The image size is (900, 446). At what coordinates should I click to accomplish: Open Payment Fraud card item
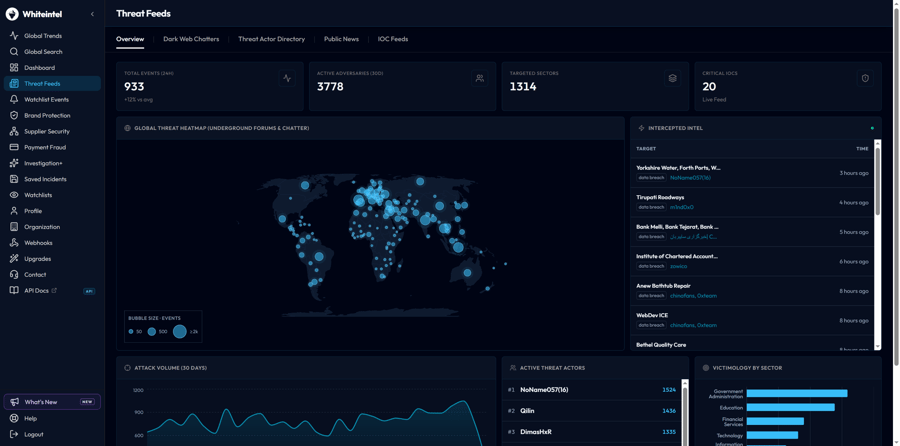[x=52, y=147]
